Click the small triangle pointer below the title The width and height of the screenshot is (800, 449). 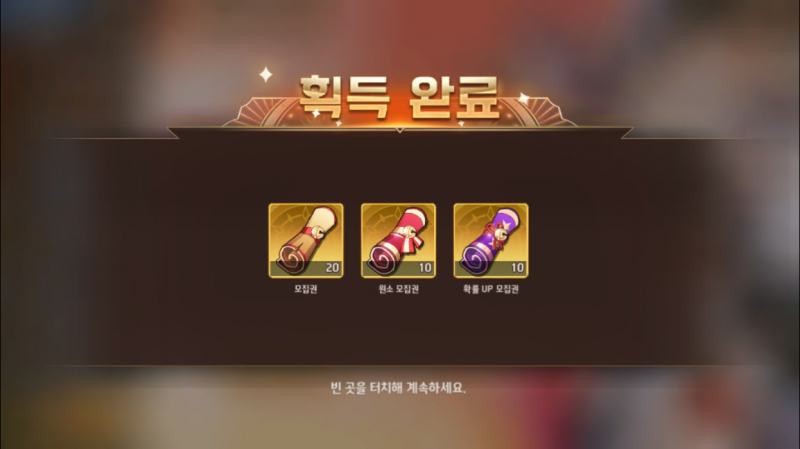(399, 131)
